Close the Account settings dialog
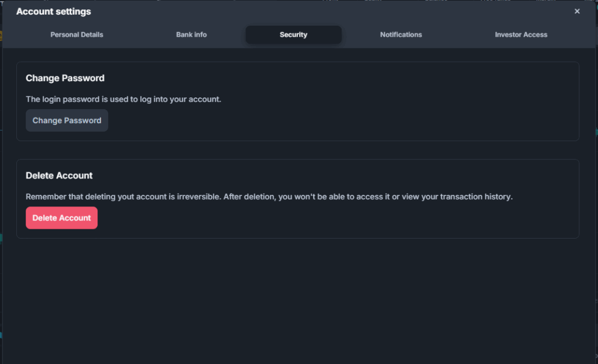The width and height of the screenshot is (598, 364). pos(577,12)
